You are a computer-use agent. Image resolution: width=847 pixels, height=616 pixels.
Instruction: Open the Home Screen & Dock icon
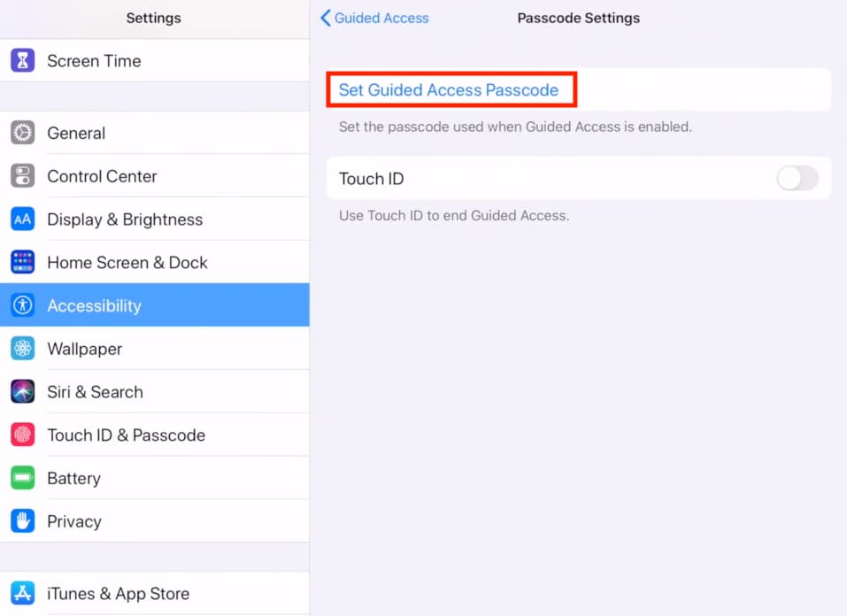pos(23,263)
